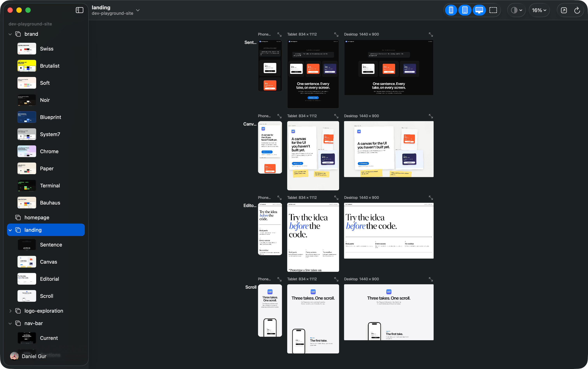The image size is (588, 369).
Task: Open the 16% zoom dropdown
Action: point(539,10)
